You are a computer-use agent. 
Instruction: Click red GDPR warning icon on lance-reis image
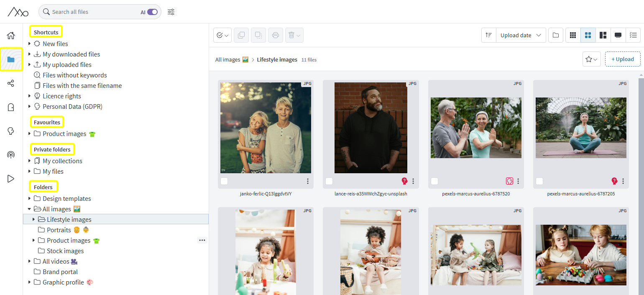point(404,181)
